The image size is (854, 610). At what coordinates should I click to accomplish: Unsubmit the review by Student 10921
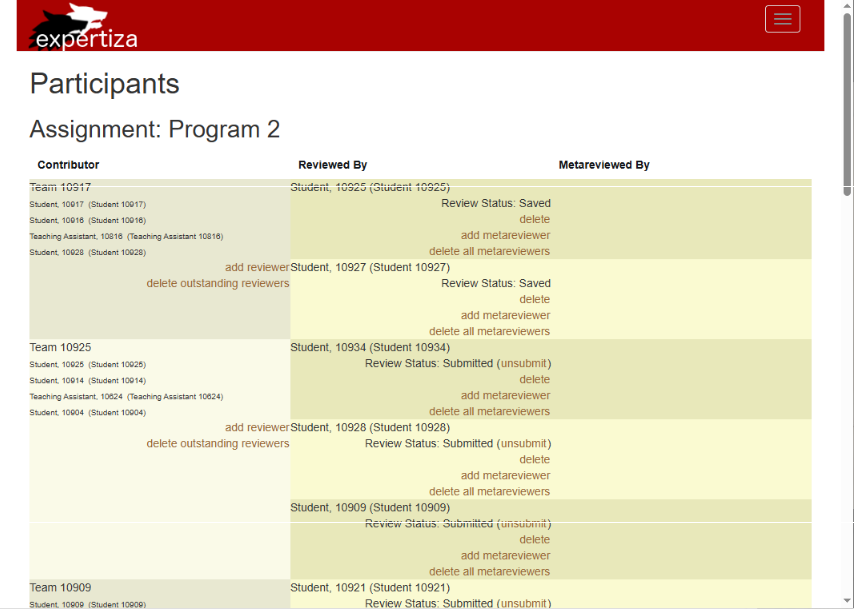(x=523, y=603)
